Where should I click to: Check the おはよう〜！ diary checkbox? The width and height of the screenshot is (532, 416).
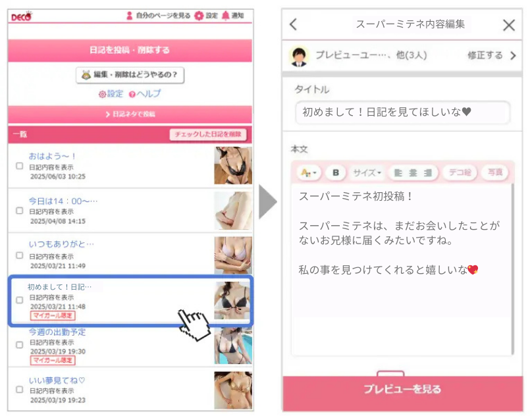(20, 166)
